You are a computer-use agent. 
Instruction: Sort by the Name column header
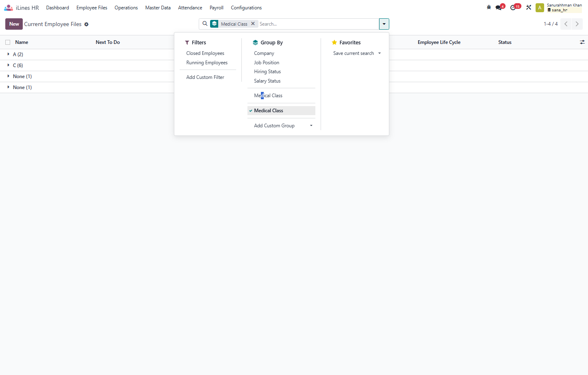(22, 42)
